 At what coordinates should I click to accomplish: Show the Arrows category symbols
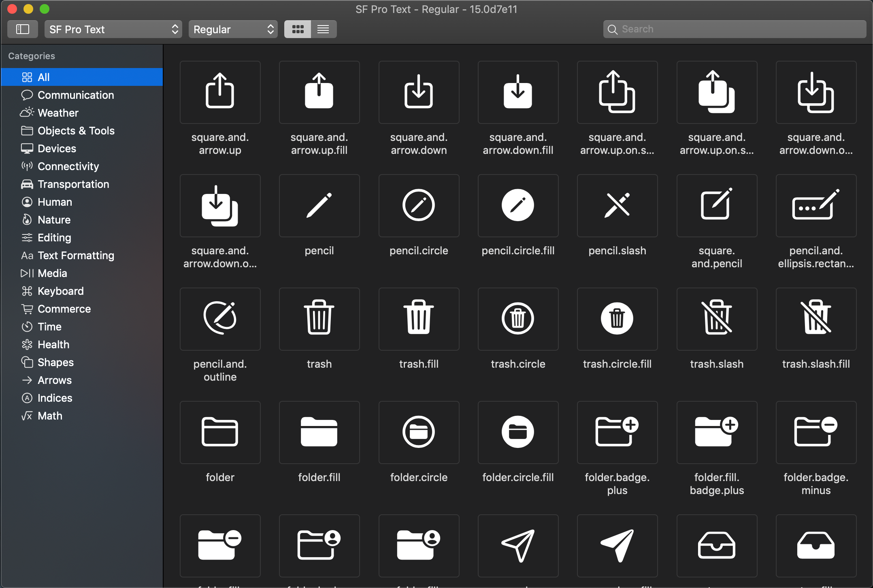click(x=54, y=380)
